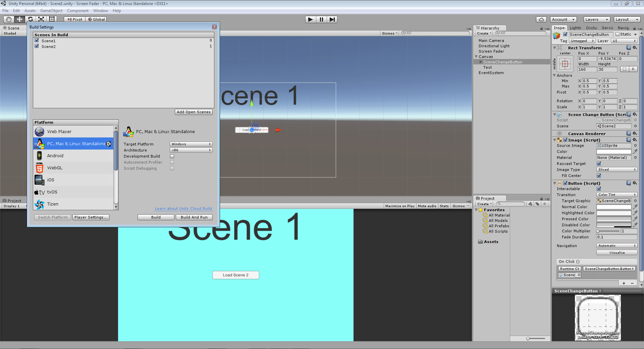Open the Cloud services icon
The height and width of the screenshot is (349, 644).
click(541, 19)
